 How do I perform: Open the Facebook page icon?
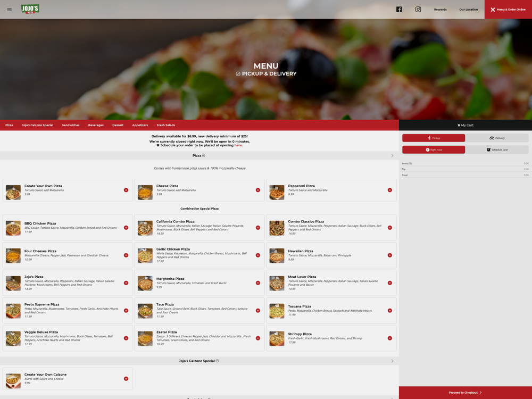click(x=399, y=10)
